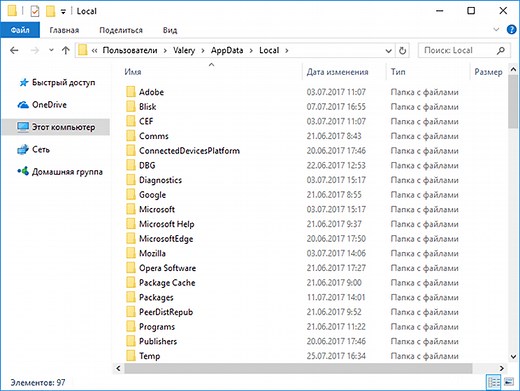Switch to the Вид ribbon tab
This screenshot has height=391, width=520.
pyautogui.click(x=170, y=30)
